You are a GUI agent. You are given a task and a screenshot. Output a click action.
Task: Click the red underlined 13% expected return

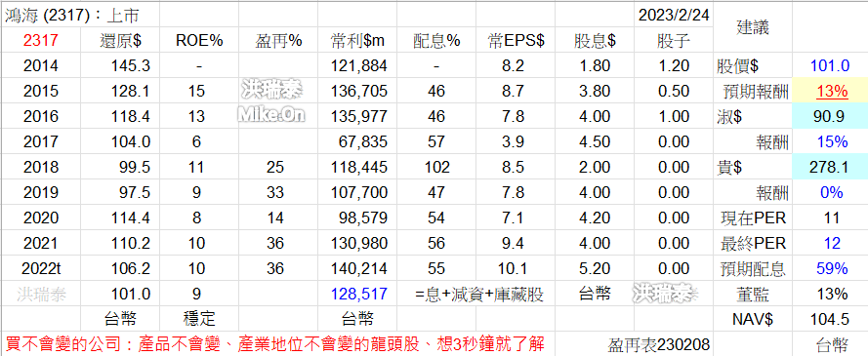pos(832,92)
